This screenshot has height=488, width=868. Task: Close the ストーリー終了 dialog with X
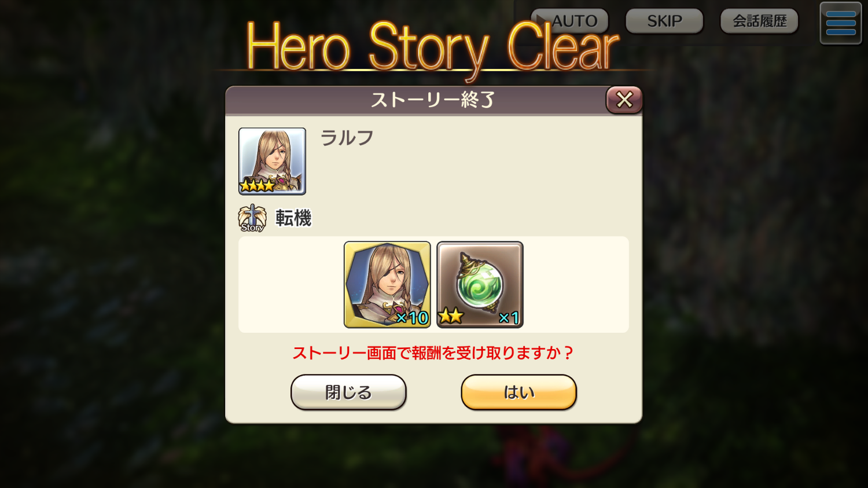point(624,100)
